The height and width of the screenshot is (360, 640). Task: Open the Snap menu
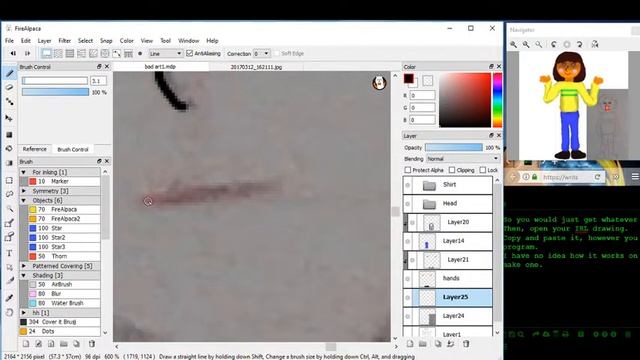coord(106,41)
